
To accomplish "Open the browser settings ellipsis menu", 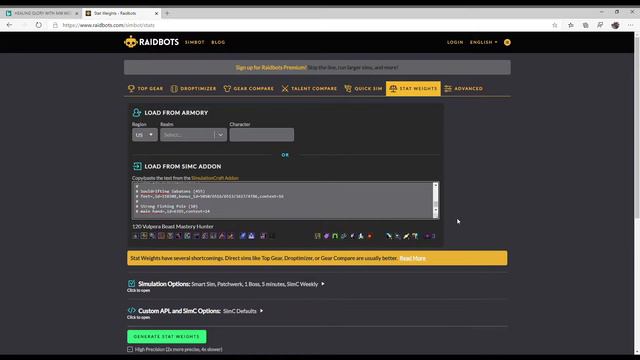I will click(x=631, y=25).
